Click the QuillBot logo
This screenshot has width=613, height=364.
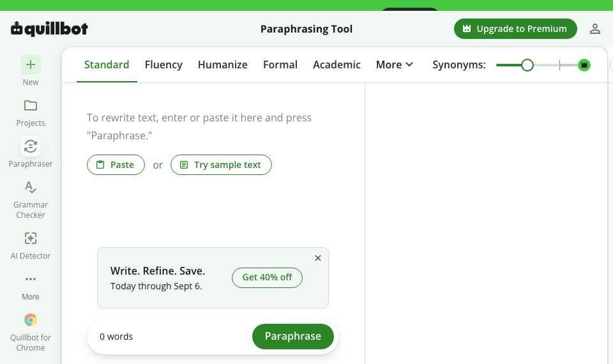[x=49, y=29]
